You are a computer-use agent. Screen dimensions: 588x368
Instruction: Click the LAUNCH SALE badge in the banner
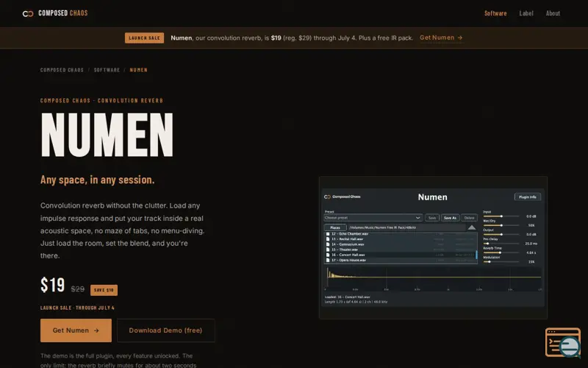144,38
